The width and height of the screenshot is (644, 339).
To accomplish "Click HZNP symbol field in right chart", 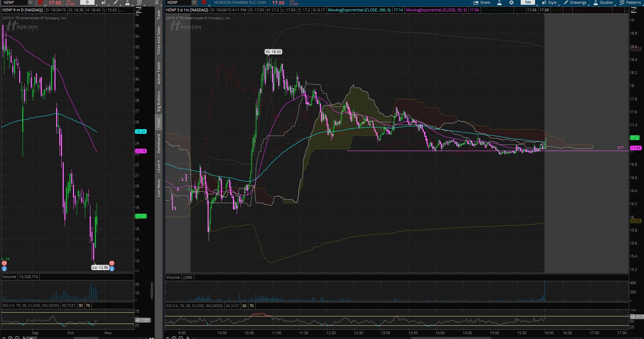I will click(178, 2).
